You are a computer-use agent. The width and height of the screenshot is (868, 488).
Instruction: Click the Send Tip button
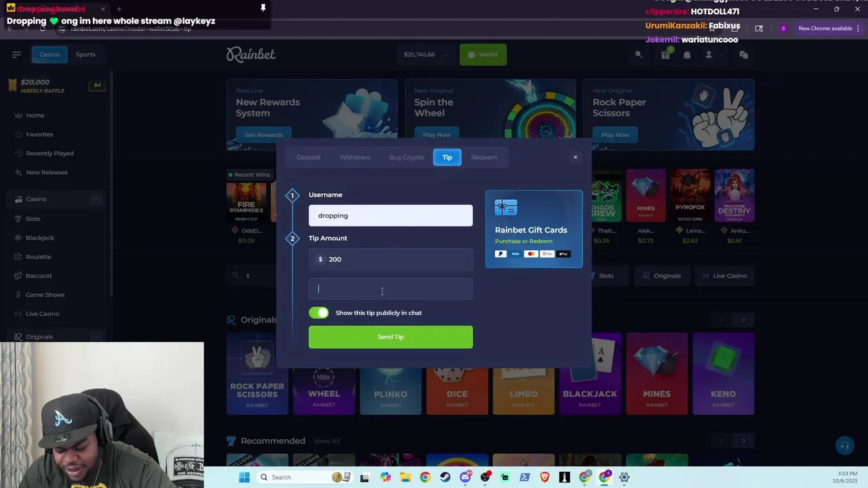pos(391,337)
